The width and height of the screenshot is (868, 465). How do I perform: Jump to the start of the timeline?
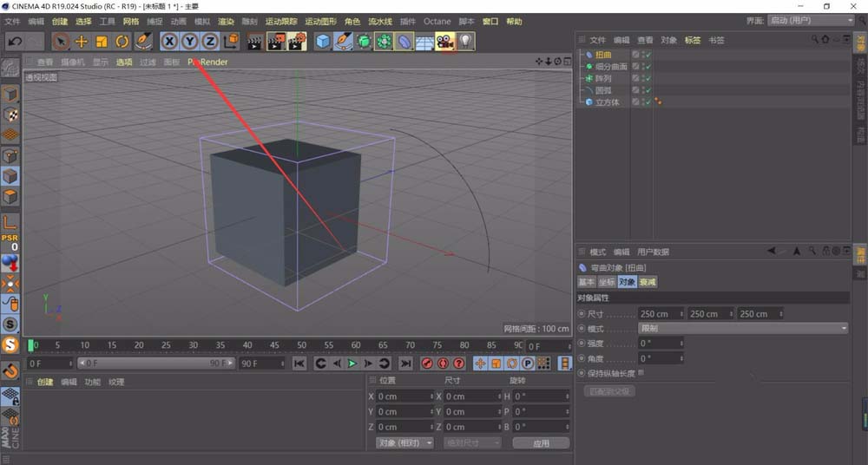tap(299, 363)
